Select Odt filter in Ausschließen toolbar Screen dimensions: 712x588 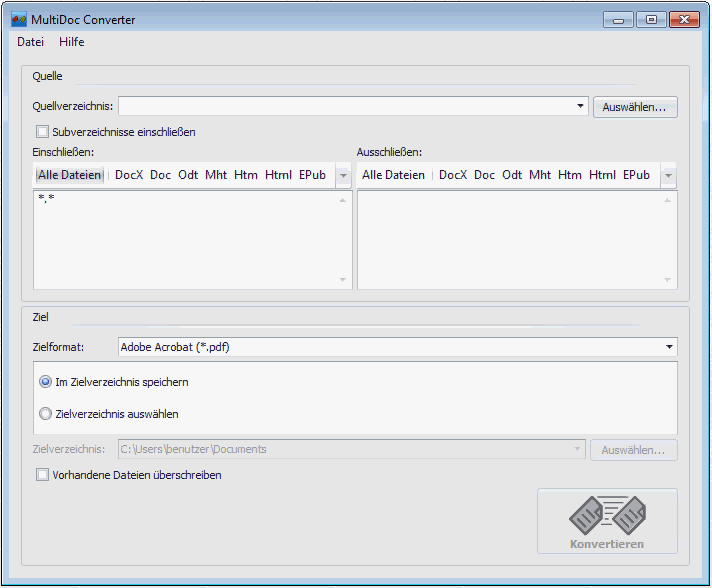pos(512,175)
